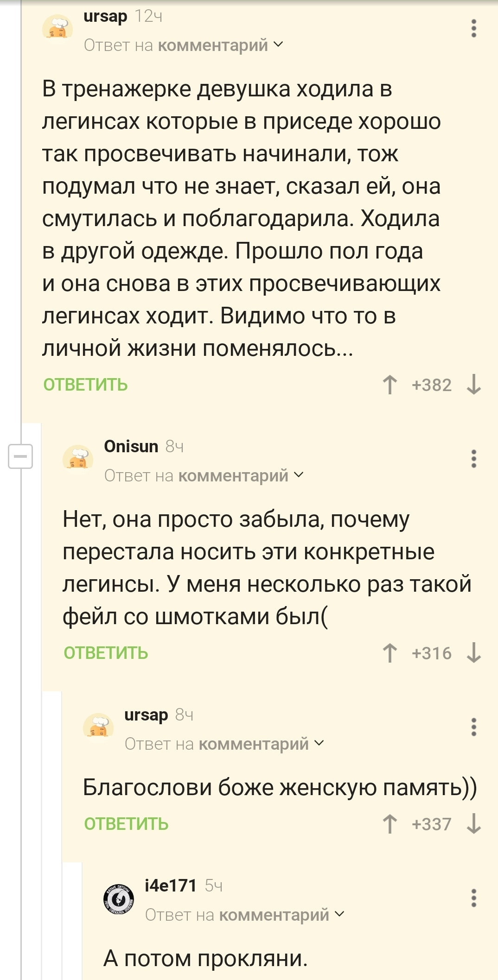Image resolution: width=498 pixels, height=980 pixels.
Task: Reply to Onisun's comment
Action: pos(106,653)
